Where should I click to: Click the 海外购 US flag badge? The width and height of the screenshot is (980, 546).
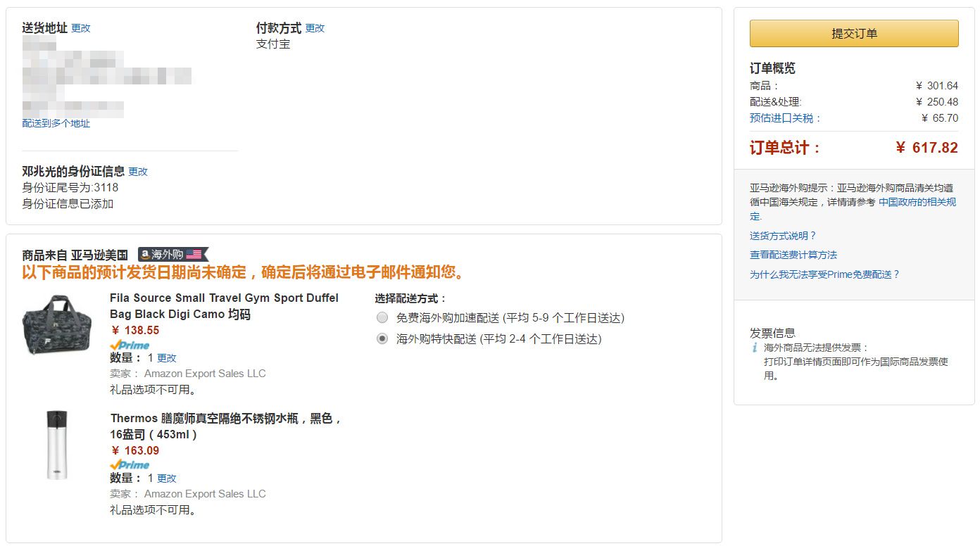point(172,255)
